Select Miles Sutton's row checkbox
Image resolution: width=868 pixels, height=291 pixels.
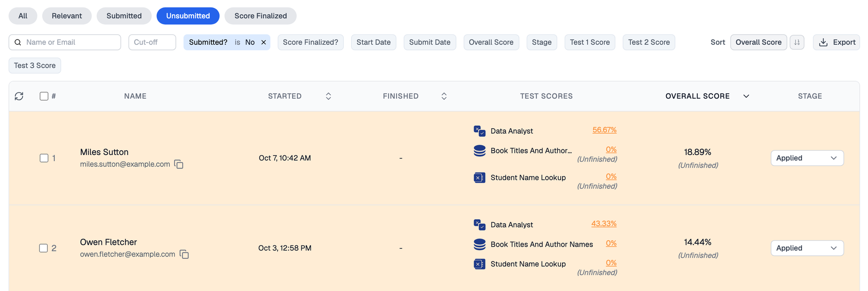tap(44, 158)
